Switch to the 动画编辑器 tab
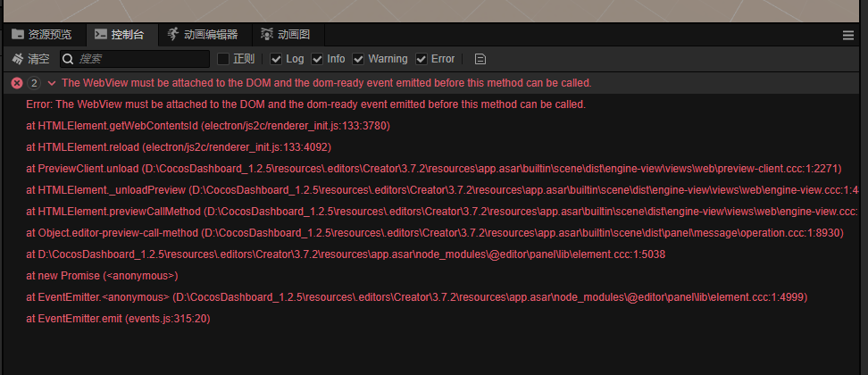Viewport: 868px width, 375px height. pos(211,35)
